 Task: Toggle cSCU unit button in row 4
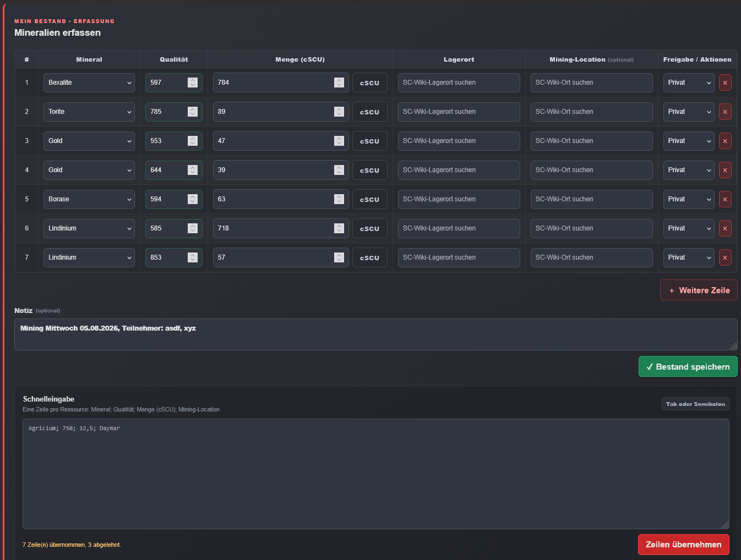[x=370, y=170]
